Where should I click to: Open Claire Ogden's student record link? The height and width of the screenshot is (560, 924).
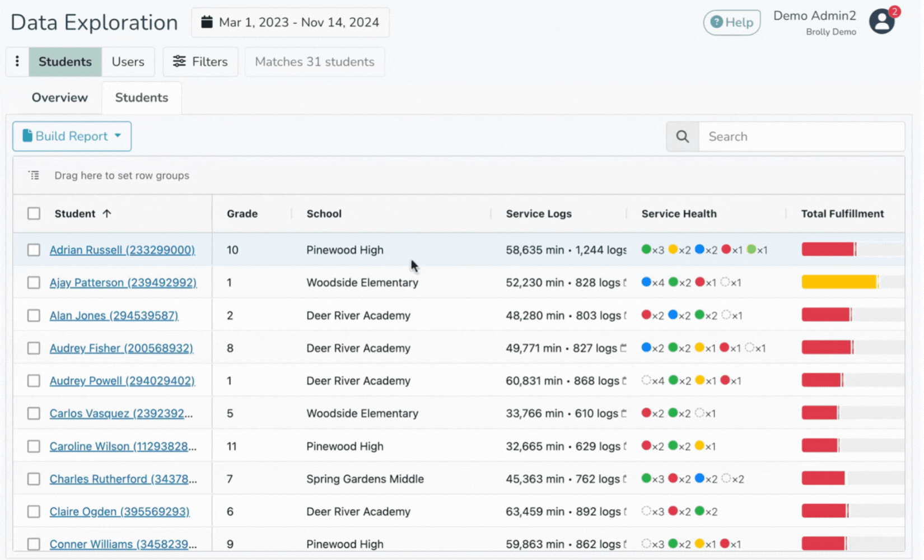[x=119, y=511]
